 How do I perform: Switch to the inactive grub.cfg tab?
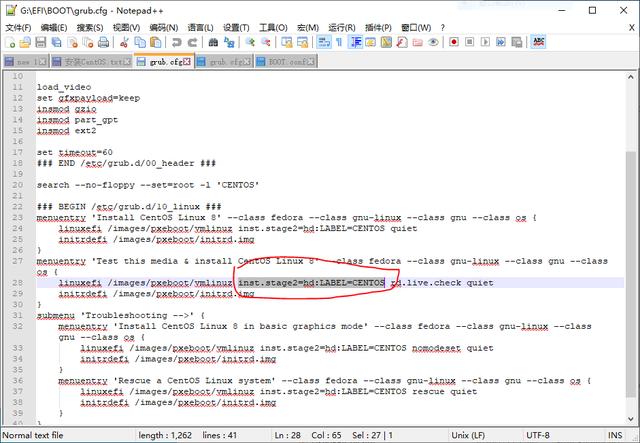[223, 62]
